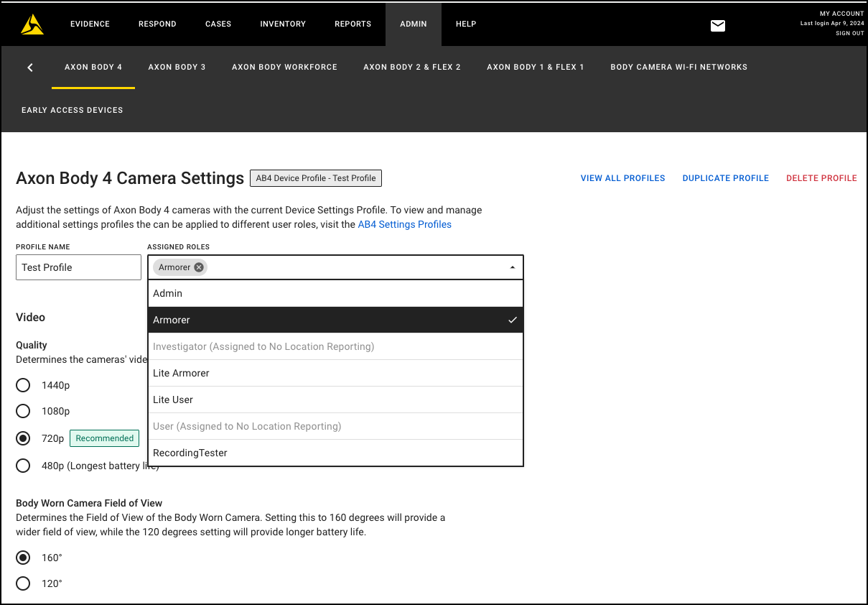The height and width of the screenshot is (605, 868).
Task: Open the Evidence menu
Action: [x=90, y=24]
